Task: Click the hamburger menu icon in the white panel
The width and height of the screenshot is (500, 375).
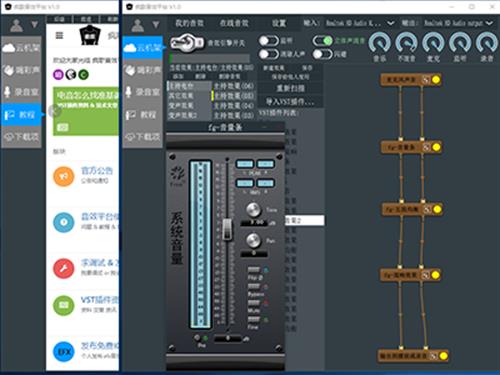Action: (x=59, y=35)
